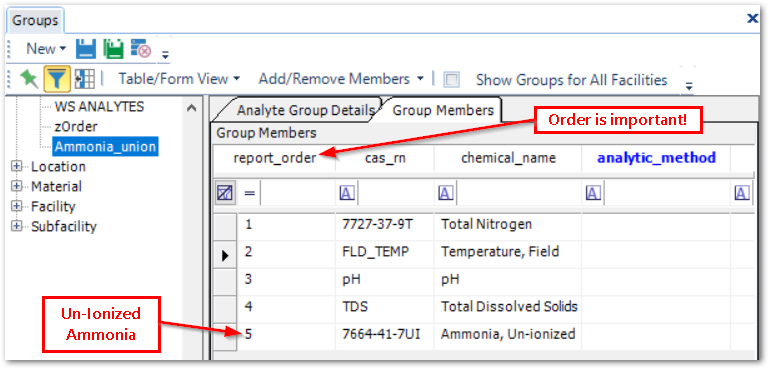The width and height of the screenshot is (769, 369).
Task: Toggle the yellow filter funnel icon
Action: pos(57,79)
